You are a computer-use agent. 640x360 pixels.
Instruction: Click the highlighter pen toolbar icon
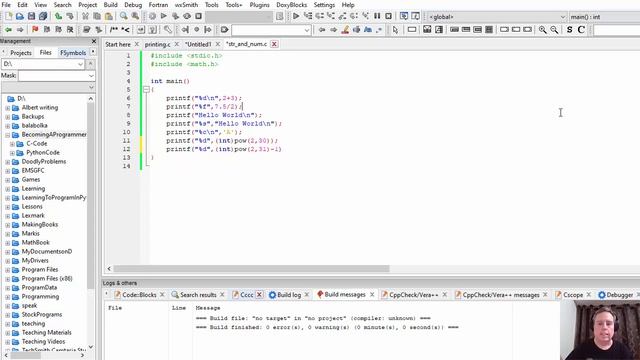point(345,30)
